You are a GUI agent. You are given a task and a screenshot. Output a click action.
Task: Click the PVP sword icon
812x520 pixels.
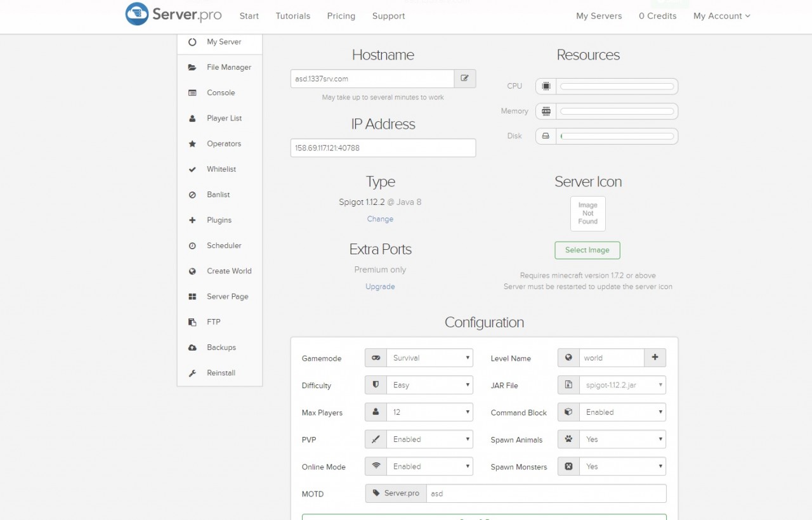coord(376,439)
